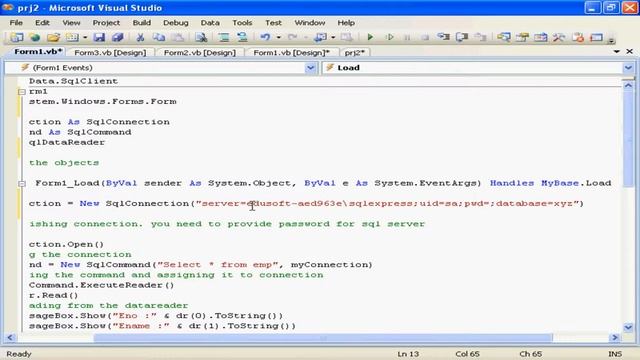Click the Open File folder icon
The height and width of the screenshot is (360, 640).
click(x=53, y=38)
